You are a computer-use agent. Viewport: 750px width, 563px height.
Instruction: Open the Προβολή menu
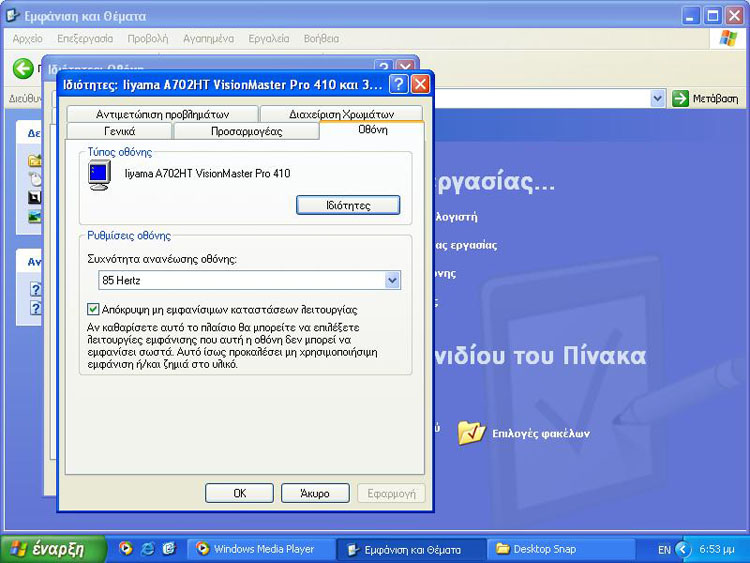(148, 39)
